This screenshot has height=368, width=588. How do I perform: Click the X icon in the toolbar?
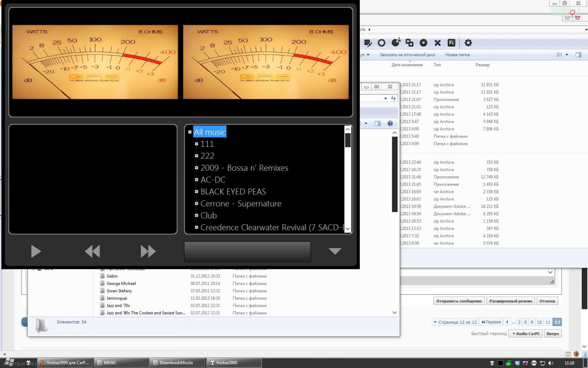click(437, 43)
